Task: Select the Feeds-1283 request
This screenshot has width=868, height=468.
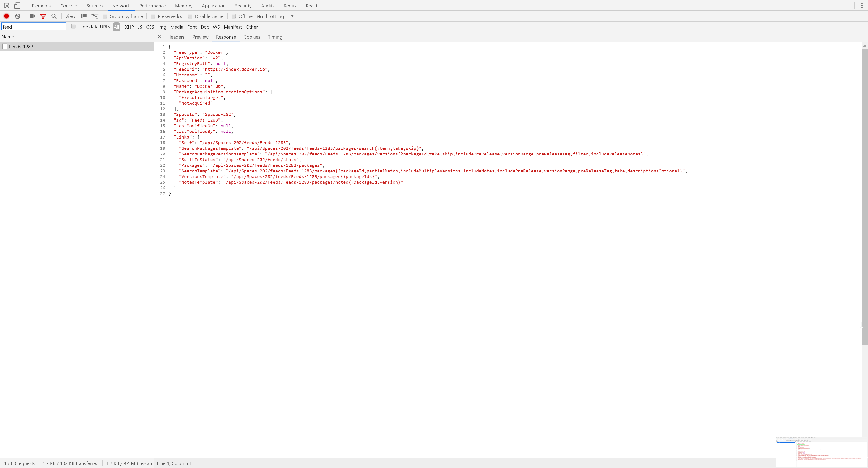Action: coord(21,46)
